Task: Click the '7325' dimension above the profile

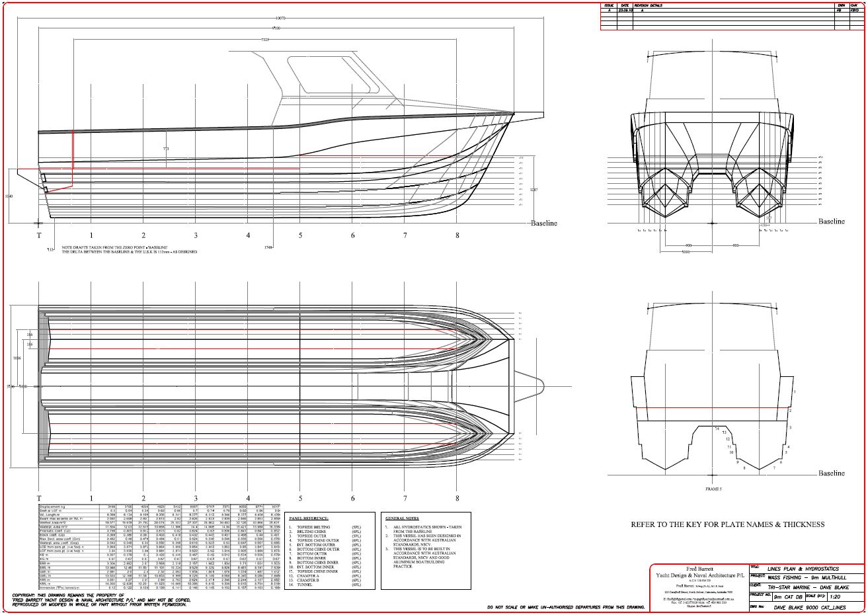Action: click(x=264, y=39)
